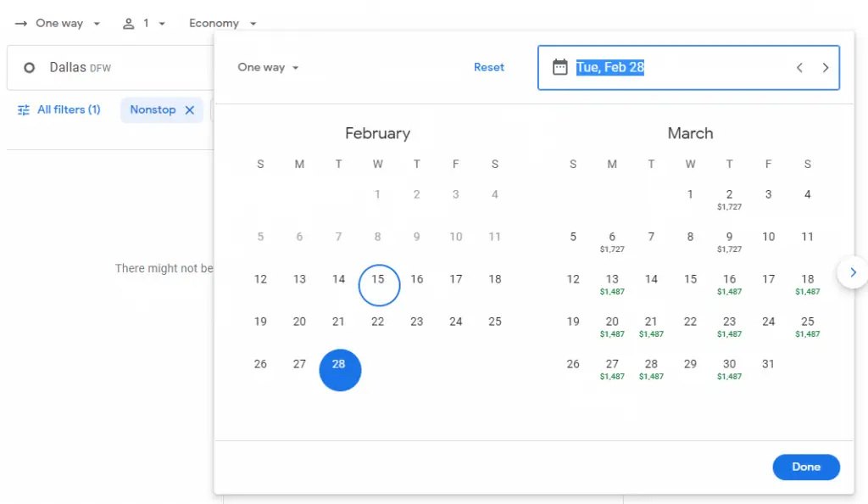Expand the Economy cabin class dropdown

click(223, 24)
